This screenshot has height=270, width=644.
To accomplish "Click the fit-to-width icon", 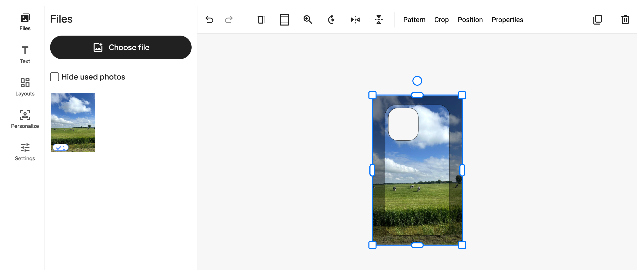I will [x=261, y=19].
